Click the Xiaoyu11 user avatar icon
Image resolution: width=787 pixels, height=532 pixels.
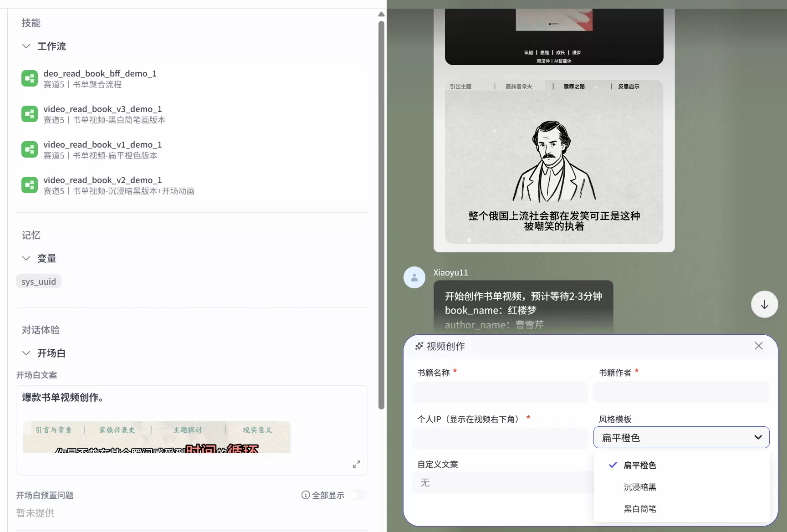click(414, 277)
